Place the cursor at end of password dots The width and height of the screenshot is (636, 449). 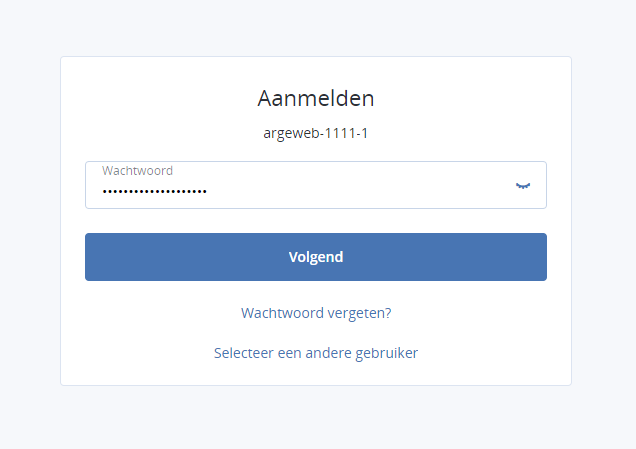point(207,191)
